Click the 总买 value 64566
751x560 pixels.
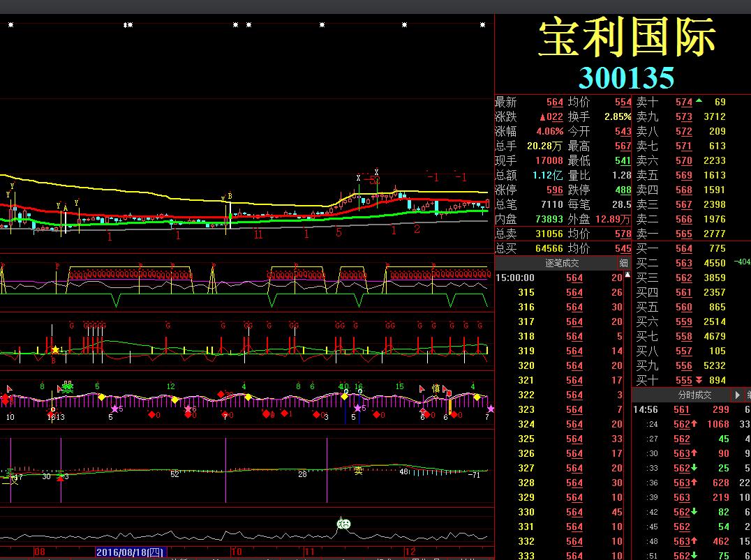click(549, 248)
